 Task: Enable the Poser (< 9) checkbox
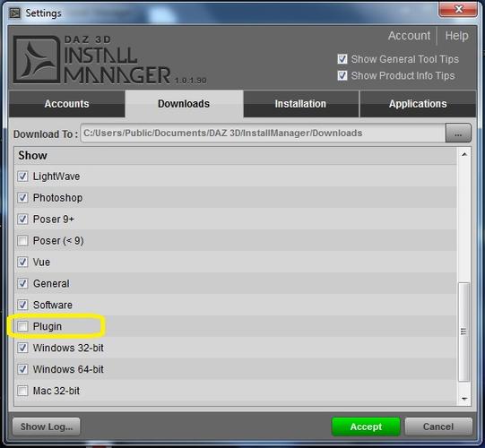click(22, 240)
